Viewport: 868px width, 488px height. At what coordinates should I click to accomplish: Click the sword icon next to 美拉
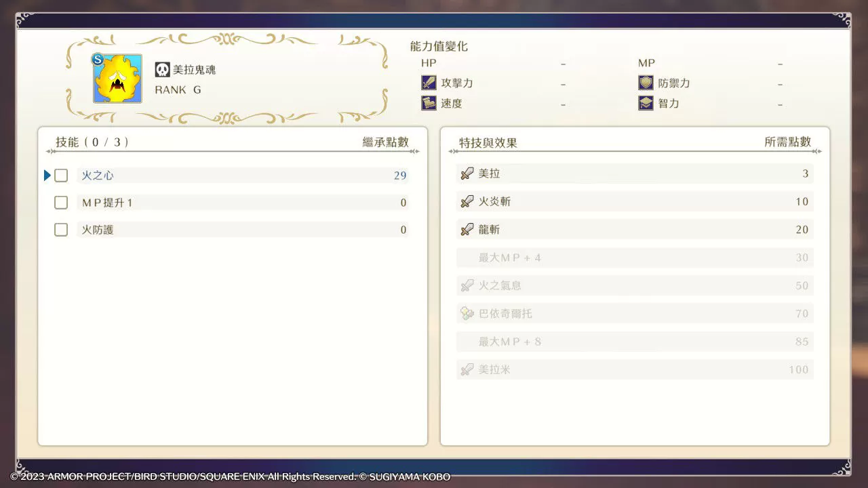click(x=467, y=174)
